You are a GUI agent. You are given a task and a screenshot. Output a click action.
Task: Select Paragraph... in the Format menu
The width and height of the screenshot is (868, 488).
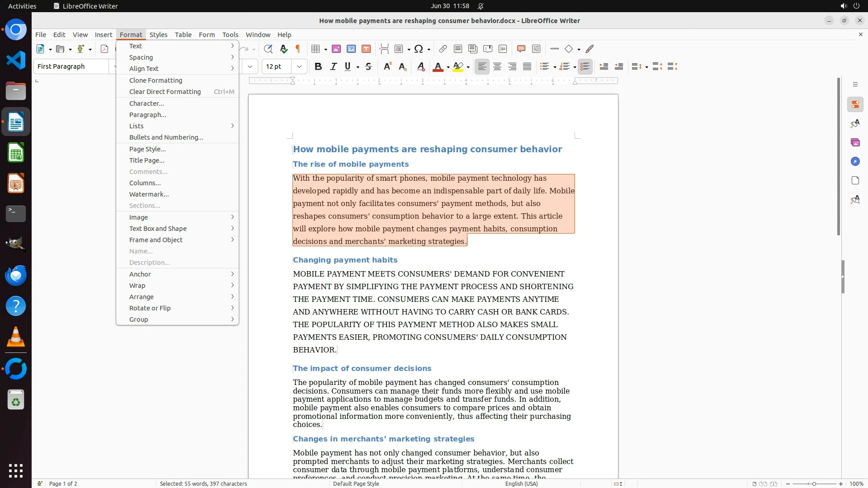pos(147,114)
